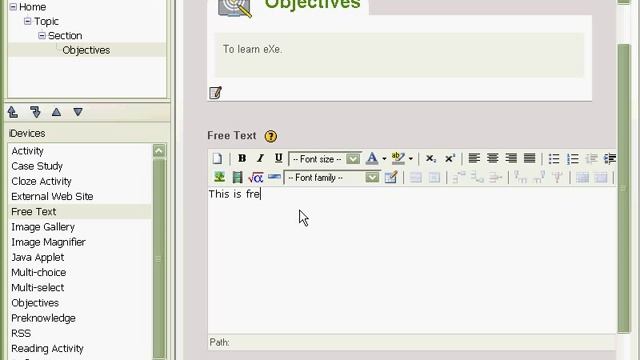
Task: Click the insert table icon
Action: click(391, 177)
